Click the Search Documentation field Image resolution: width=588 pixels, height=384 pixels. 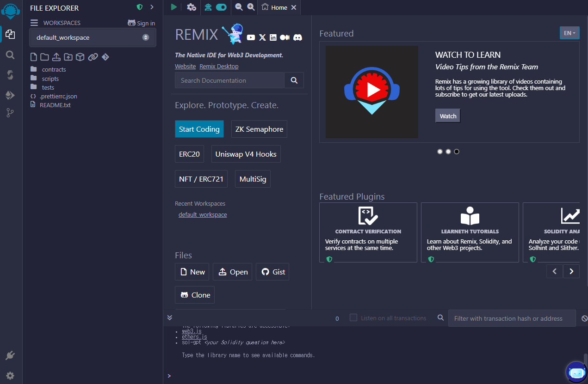229,80
